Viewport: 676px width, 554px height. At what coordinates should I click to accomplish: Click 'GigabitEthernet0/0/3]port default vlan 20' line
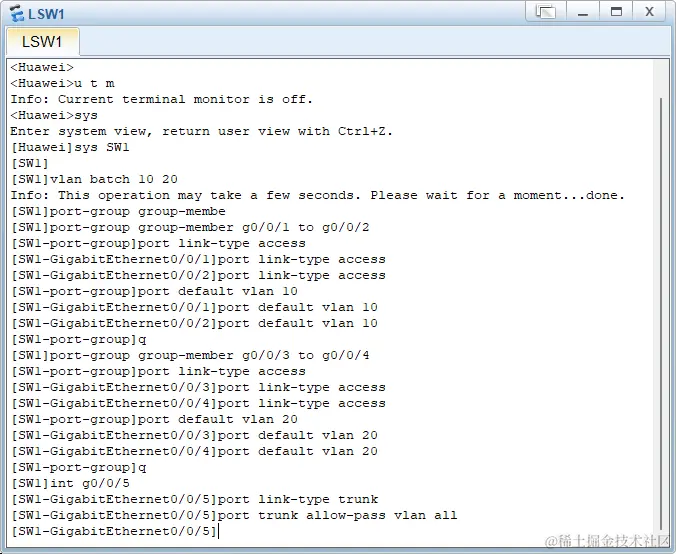pyautogui.click(x=194, y=435)
